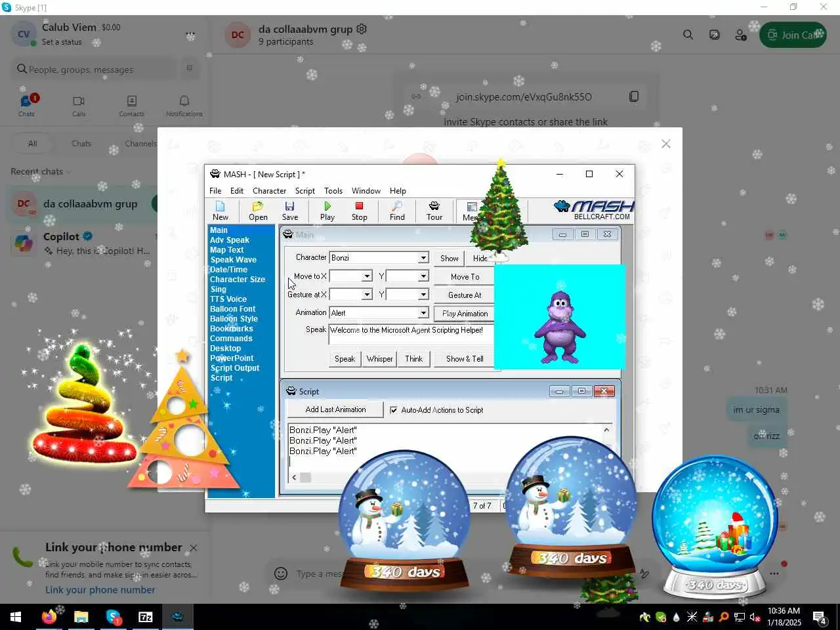Image resolution: width=840 pixels, height=630 pixels.
Task: Click the Gesture At button
Action: pyautogui.click(x=465, y=295)
